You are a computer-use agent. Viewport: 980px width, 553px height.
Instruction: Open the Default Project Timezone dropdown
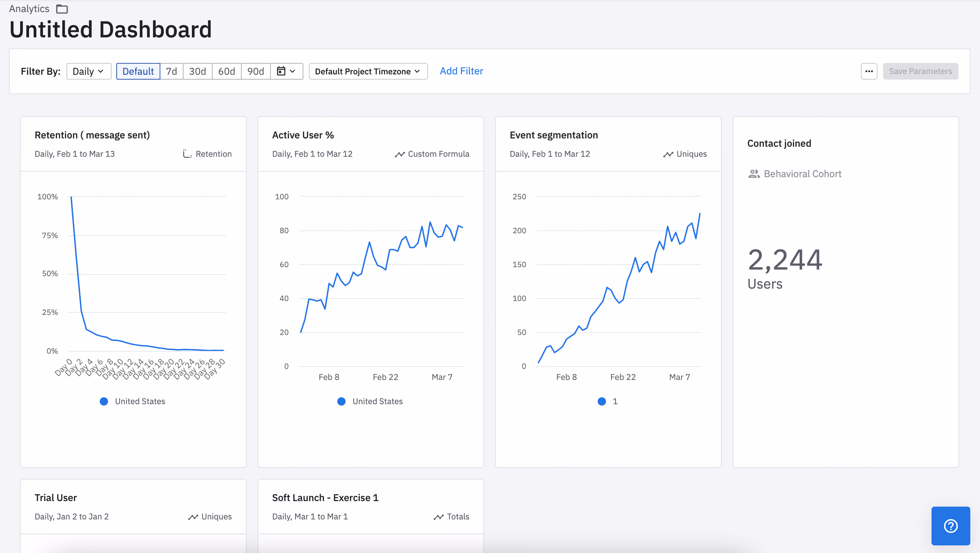point(368,71)
